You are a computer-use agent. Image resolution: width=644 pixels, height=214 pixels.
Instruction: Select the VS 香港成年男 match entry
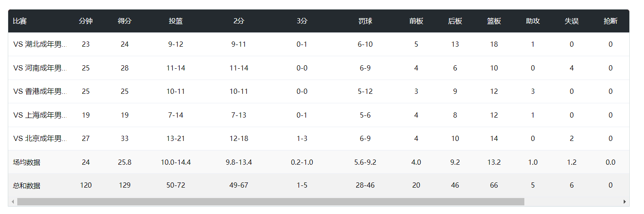[x=40, y=91]
